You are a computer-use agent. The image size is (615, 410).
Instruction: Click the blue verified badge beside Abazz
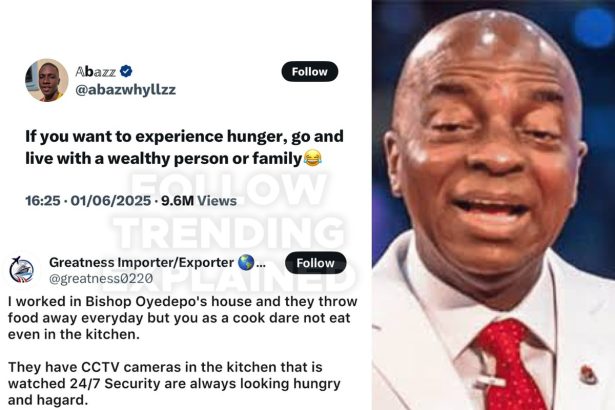pyautogui.click(x=126, y=71)
